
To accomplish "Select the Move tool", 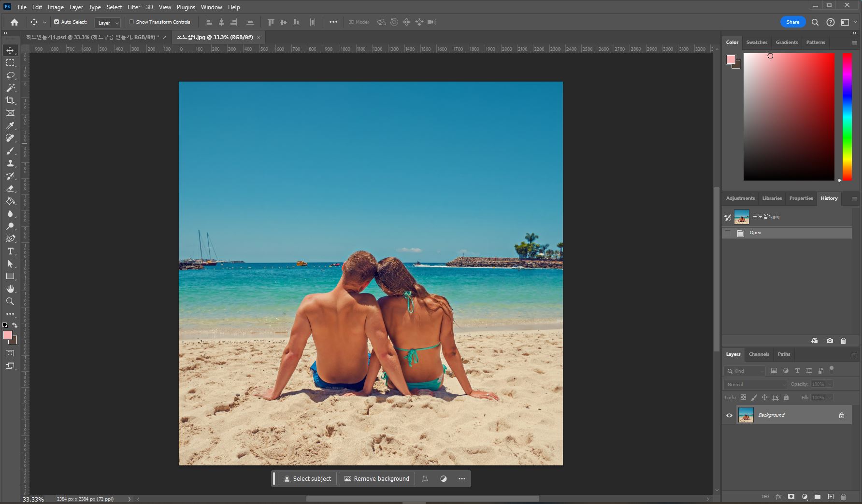I will pos(10,50).
